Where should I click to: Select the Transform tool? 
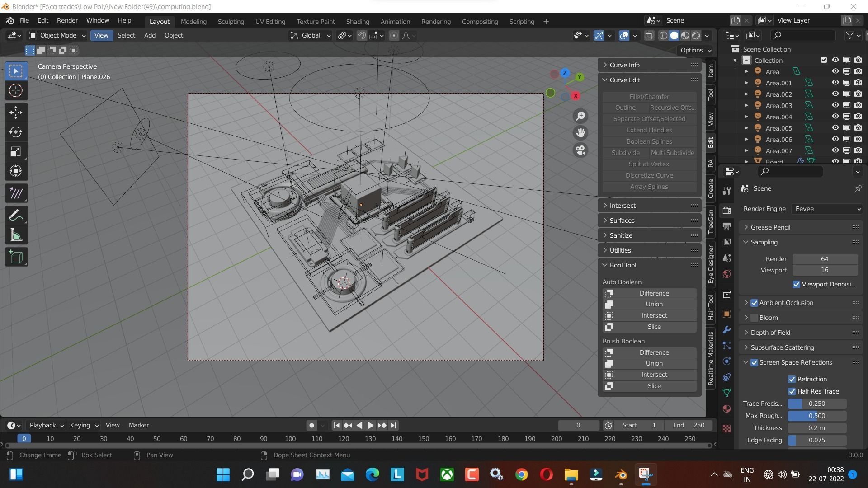coord(16,171)
